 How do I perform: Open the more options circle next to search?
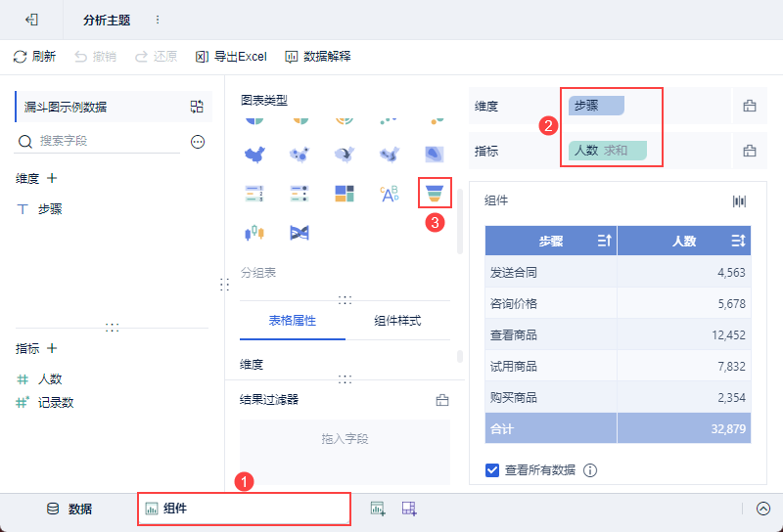coord(198,142)
